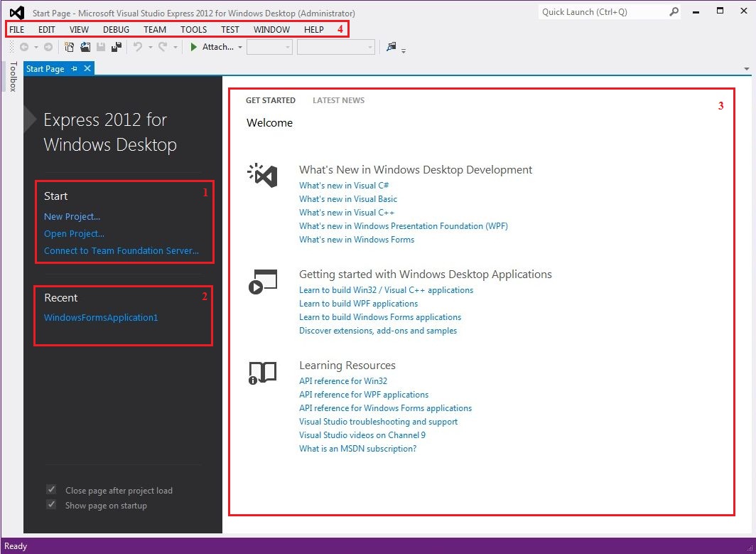Open the DEBUG menu
Image resolution: width=756 pixels, height=554 pixels.
point(116,30)
